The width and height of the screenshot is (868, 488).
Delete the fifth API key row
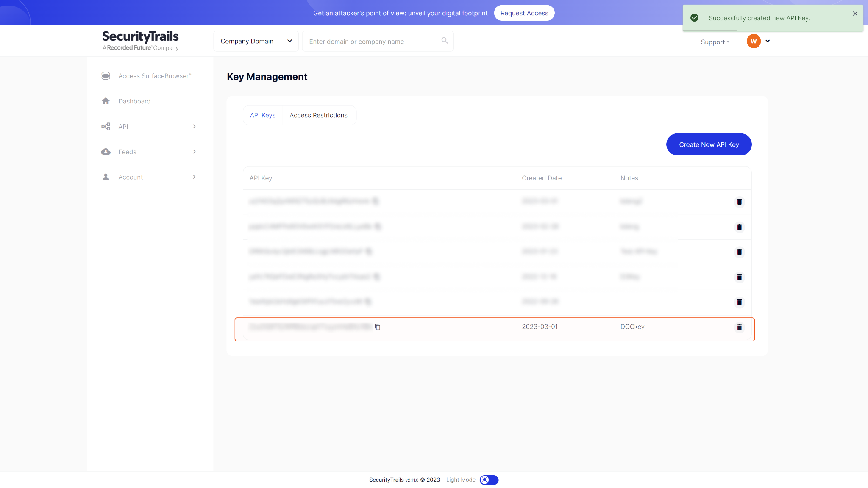(739, 302)
